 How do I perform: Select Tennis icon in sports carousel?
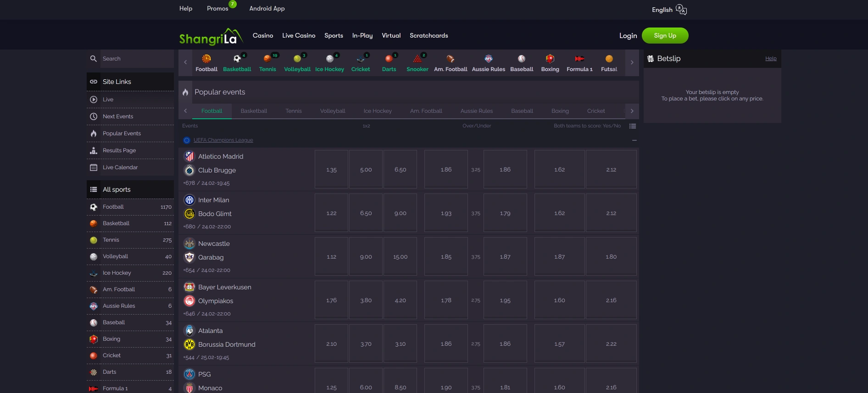click(x=267, y=58)
